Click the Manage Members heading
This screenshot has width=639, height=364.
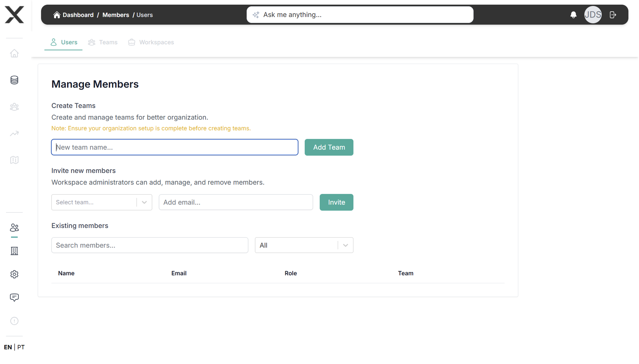point(95,84)
